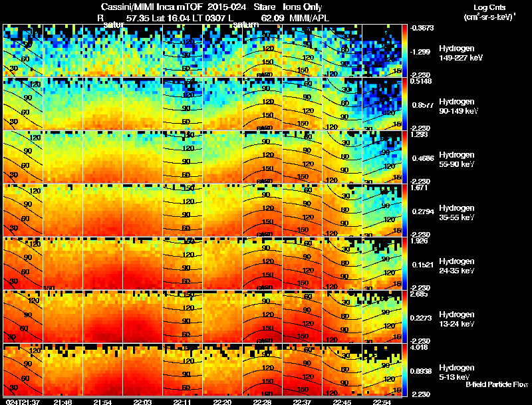Screen dimensions: 532x405
Task: Click the colorbar beside Hydrogen 13-24 keV
Action: click(x=404, y=317)
